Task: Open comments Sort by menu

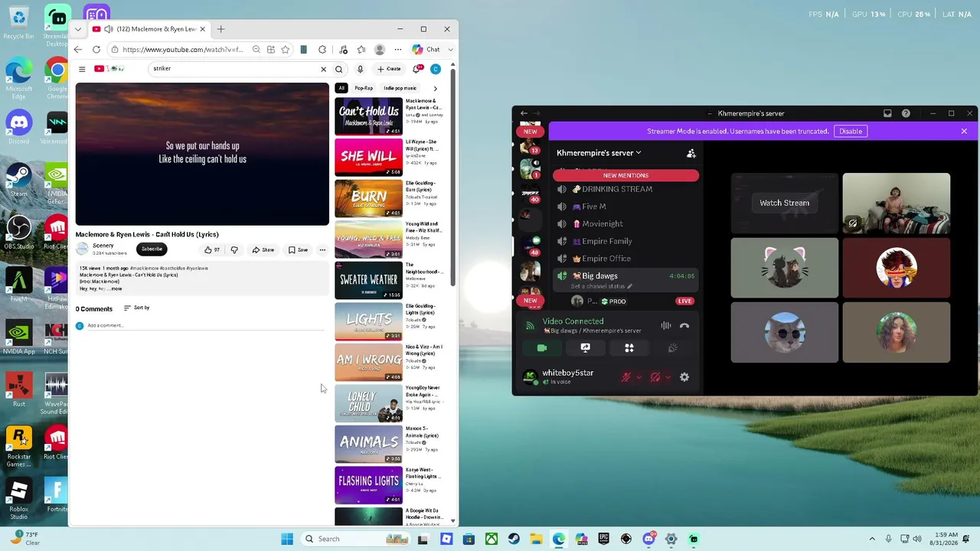Action: (x=136, y=308)
